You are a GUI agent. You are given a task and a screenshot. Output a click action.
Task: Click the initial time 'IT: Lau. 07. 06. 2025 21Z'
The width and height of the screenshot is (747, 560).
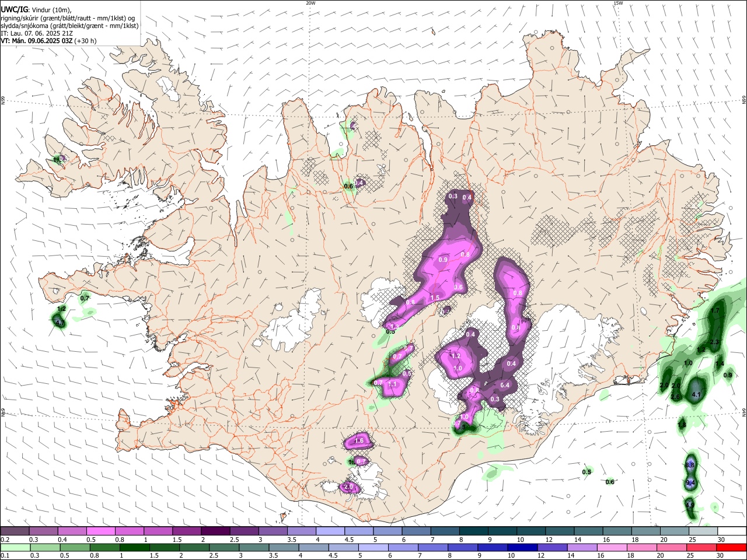coord(37,33)
